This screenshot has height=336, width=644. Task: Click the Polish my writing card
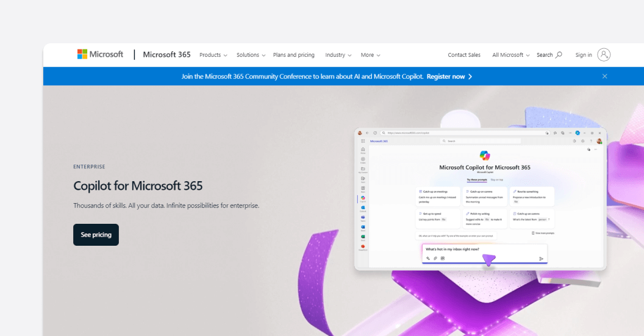[485, 218]
